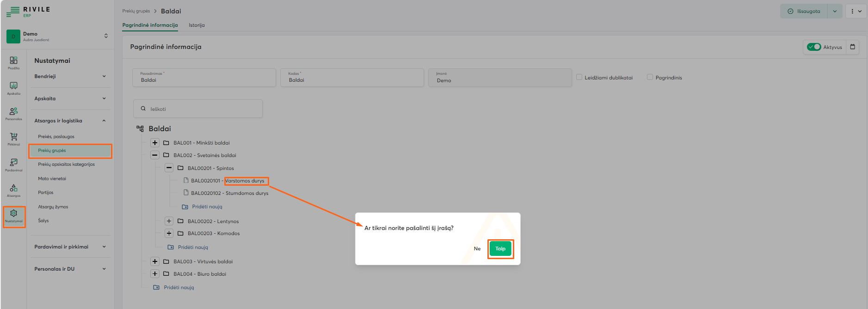Click the three-dot more options icon

(852, 11)
